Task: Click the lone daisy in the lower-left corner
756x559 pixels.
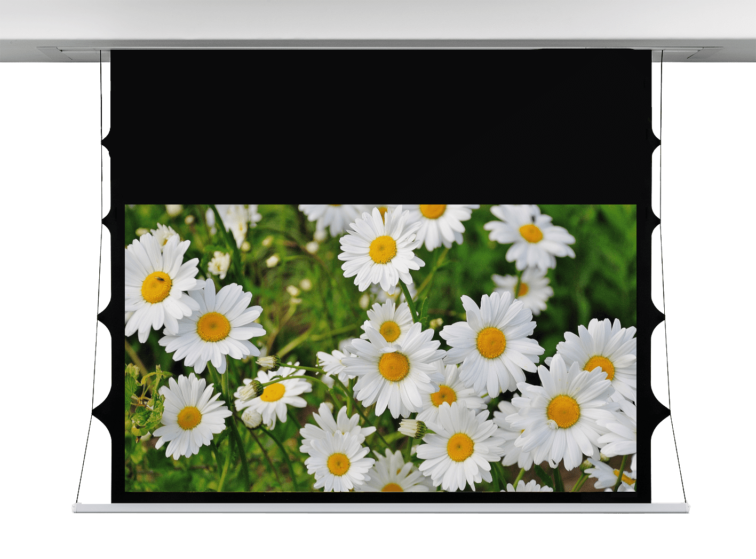Action: click(189, 417)
